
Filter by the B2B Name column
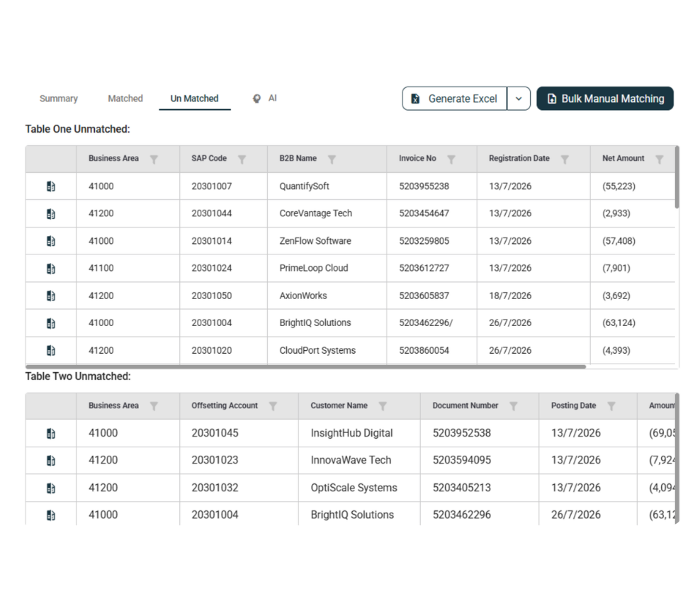coord(332,159)
